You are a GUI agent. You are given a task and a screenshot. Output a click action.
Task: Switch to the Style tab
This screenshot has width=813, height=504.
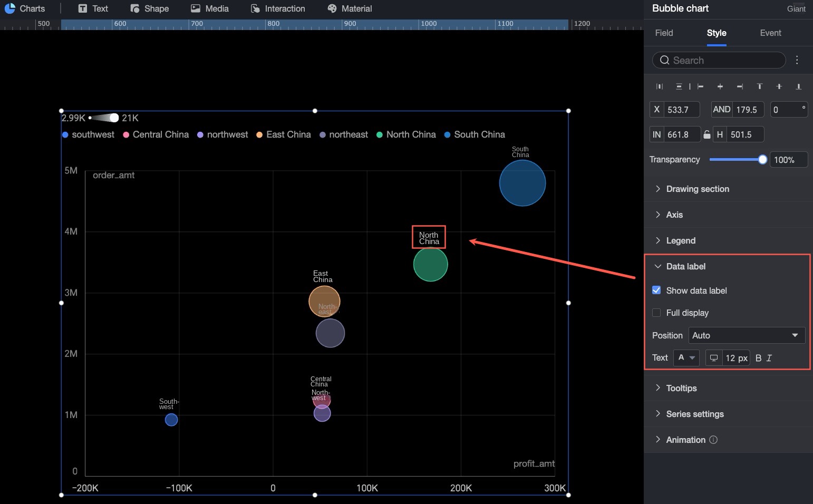(x=717, y=33)
